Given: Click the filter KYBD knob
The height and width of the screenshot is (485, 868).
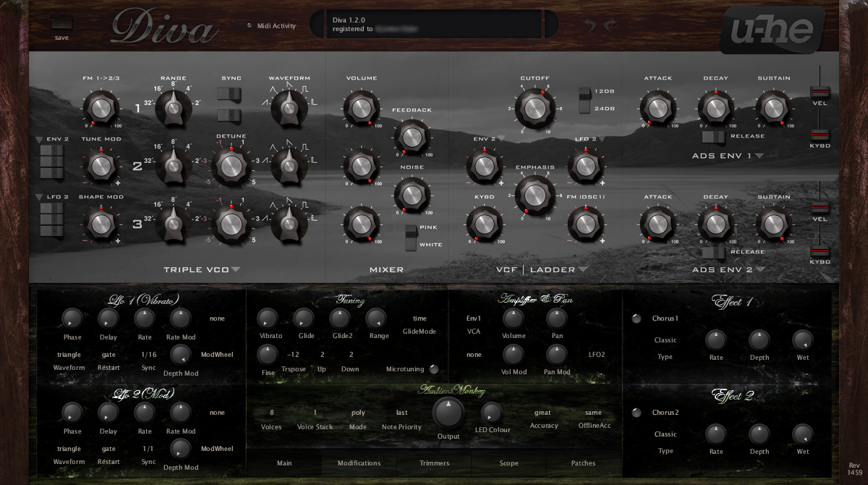Looking at the screenshot, I should pyautogui.click(x=484, y=223).
